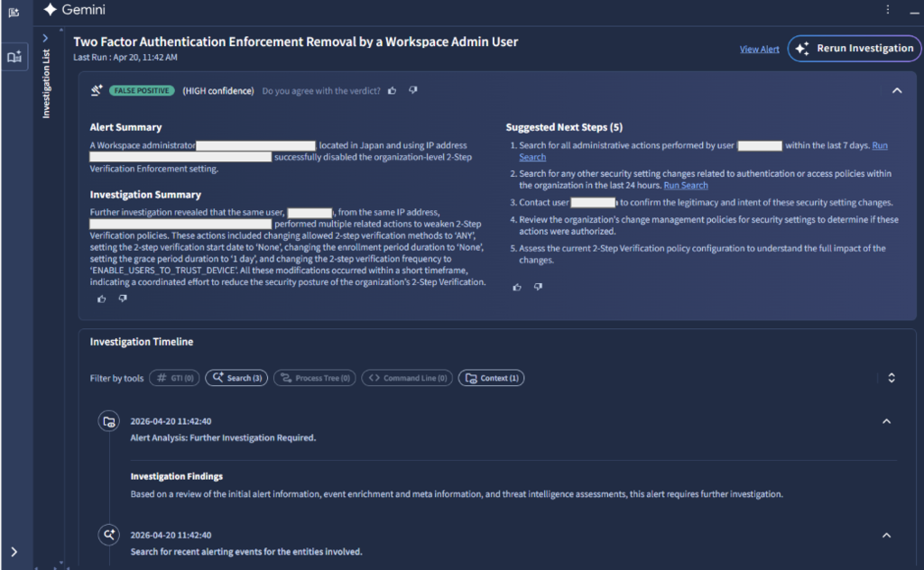The width and height of the screenshot is (924, 570).
Task: Open the three-dot more options menu
Action: [x=888, y=9]
